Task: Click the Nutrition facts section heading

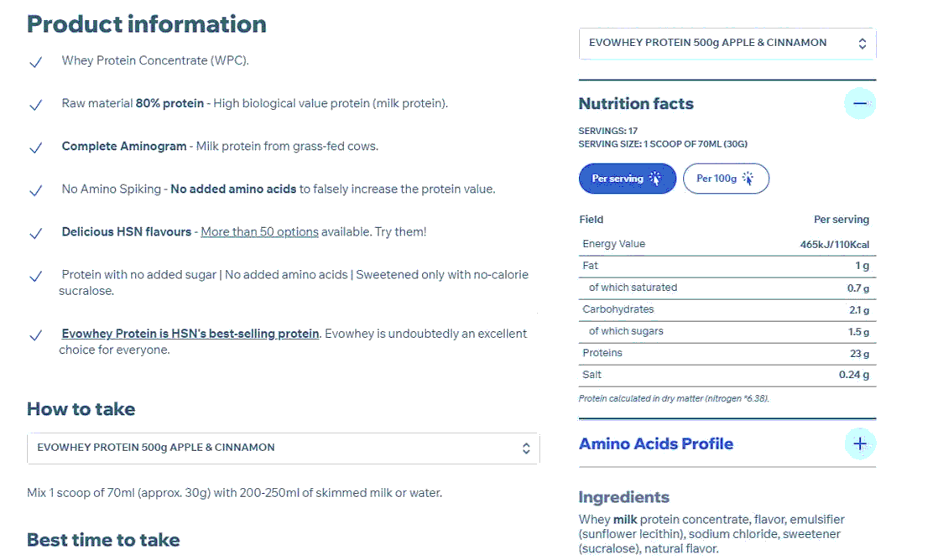Action: [x=636, y=104]
